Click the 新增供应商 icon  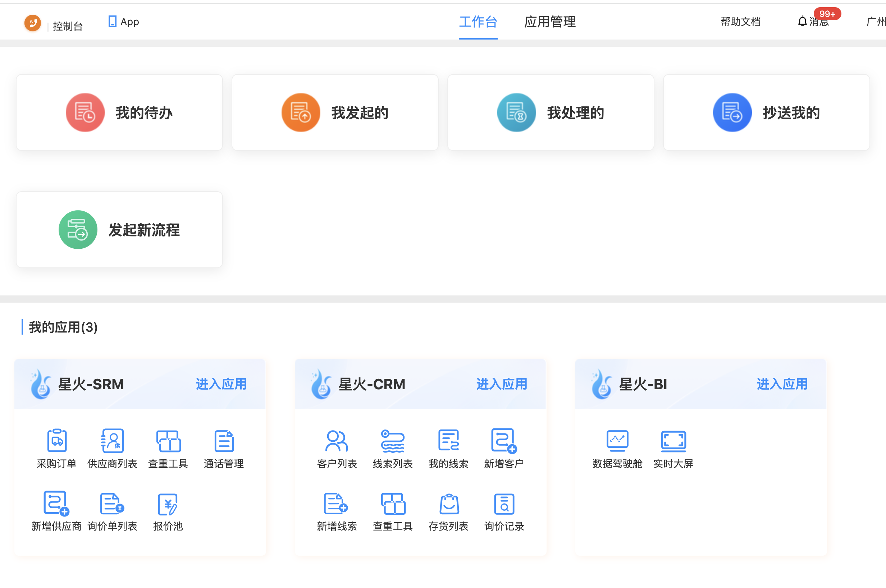click(x=57, y=503)
